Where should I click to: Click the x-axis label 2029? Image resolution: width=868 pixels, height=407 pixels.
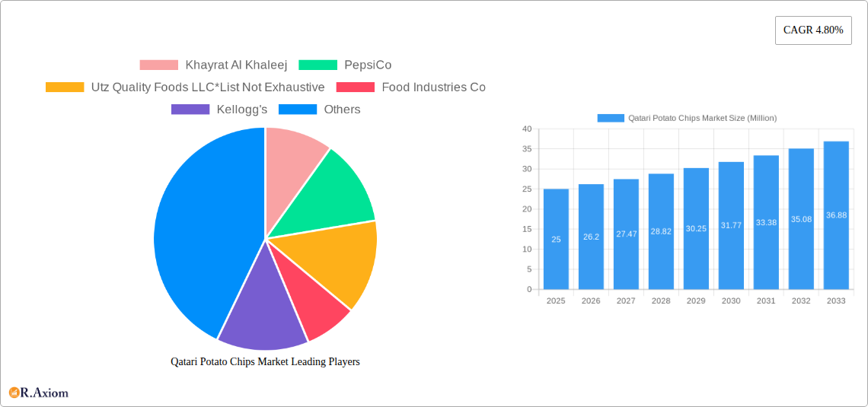click(x=697, y=300)
